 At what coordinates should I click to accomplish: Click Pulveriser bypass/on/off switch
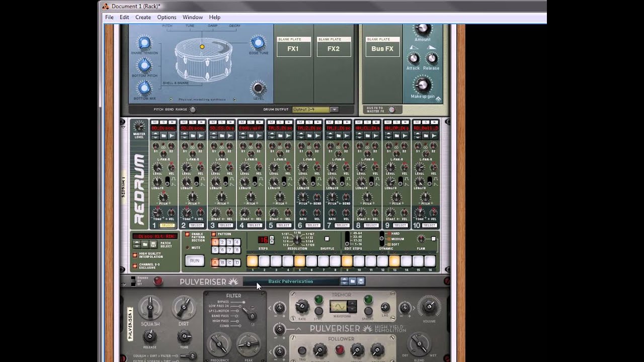(x=133, y=281)
